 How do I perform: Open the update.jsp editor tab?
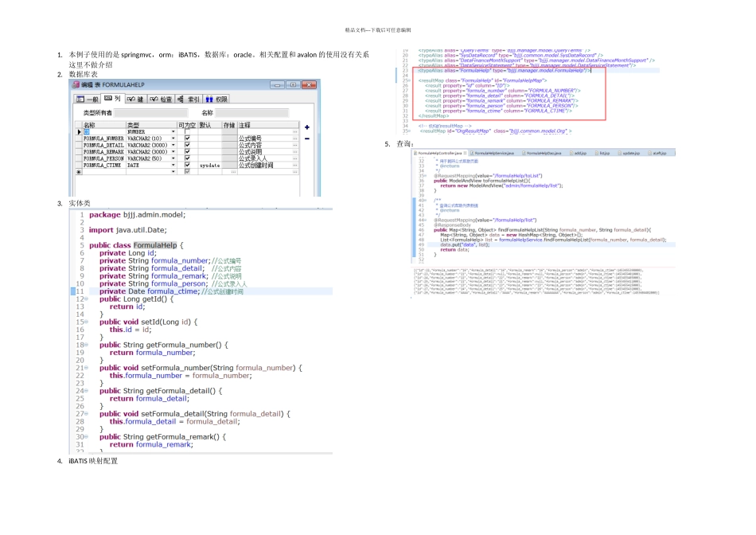click(628, 153)
